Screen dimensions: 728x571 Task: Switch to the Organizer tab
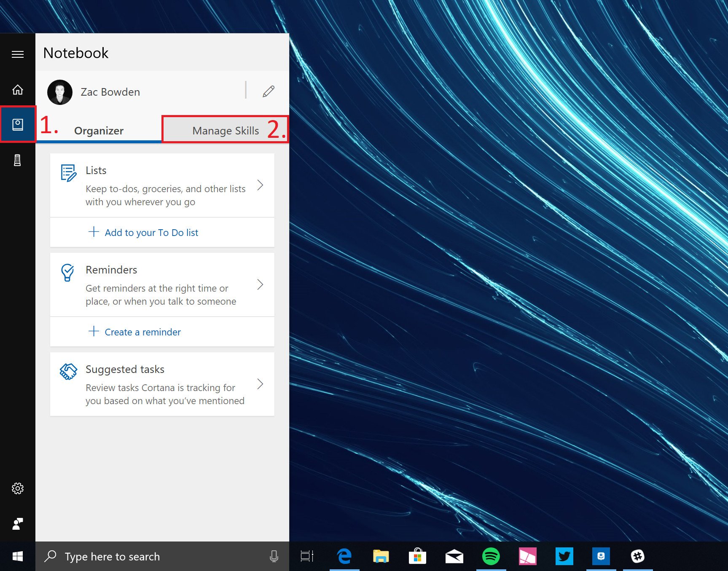(99, 131)
